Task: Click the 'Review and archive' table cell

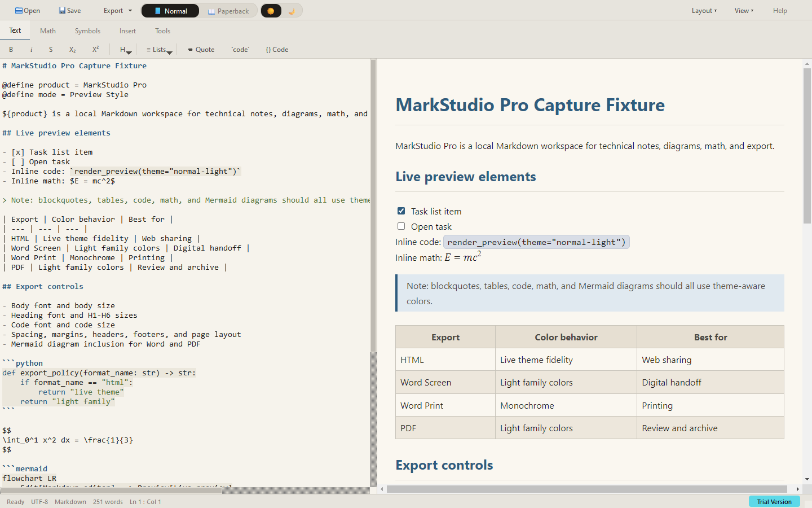Action: coord(710,428)
